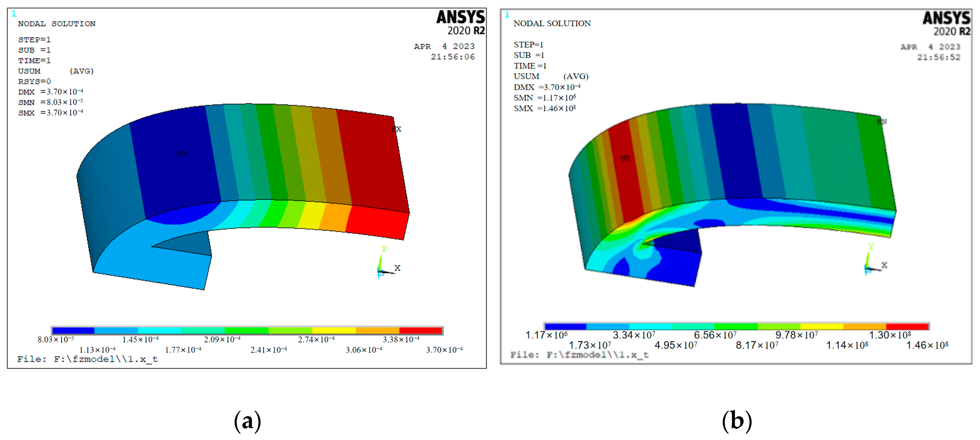The height and width of the screenshot is (440, 980).
Task: Click the MX marker on left displacement model
Action: [x=396, y=129]
